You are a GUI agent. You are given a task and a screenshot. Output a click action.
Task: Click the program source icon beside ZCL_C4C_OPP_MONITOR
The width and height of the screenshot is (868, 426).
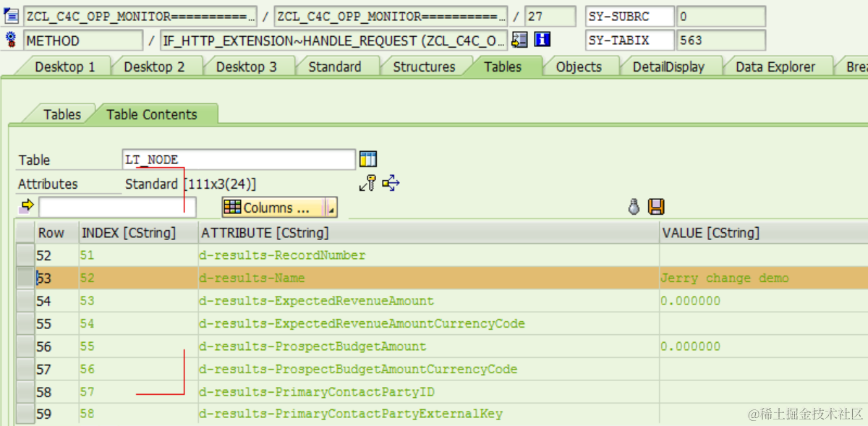12,16
